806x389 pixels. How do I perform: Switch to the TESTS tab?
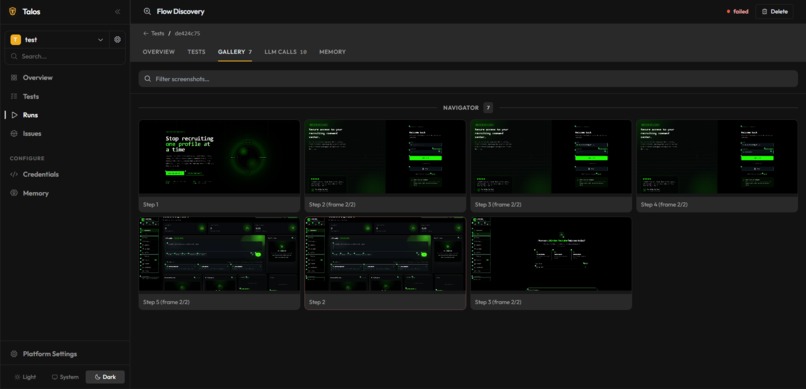click(196, 52)
